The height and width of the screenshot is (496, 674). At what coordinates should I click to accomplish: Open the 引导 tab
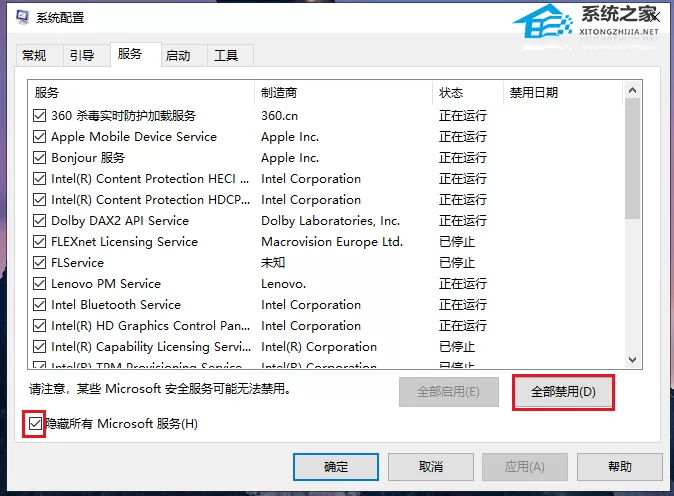[x=82, y=55]
